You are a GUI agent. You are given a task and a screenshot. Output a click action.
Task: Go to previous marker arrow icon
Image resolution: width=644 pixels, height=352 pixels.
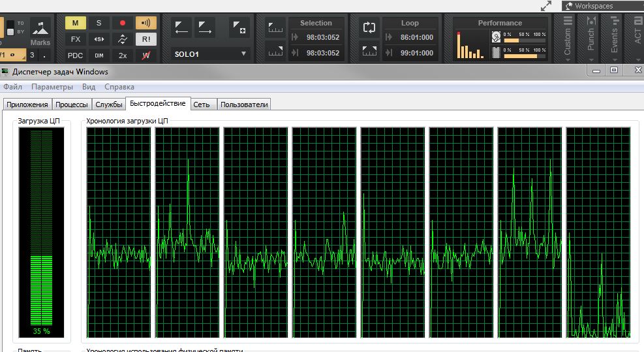click(x=181, y=28)
